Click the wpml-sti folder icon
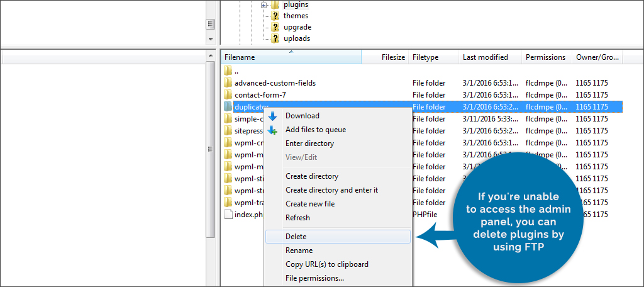 pos(228,179)
